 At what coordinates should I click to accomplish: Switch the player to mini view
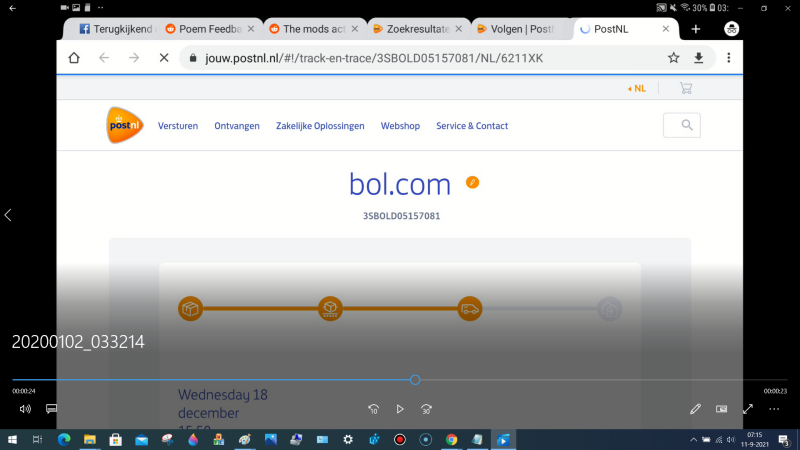[721, 409]
